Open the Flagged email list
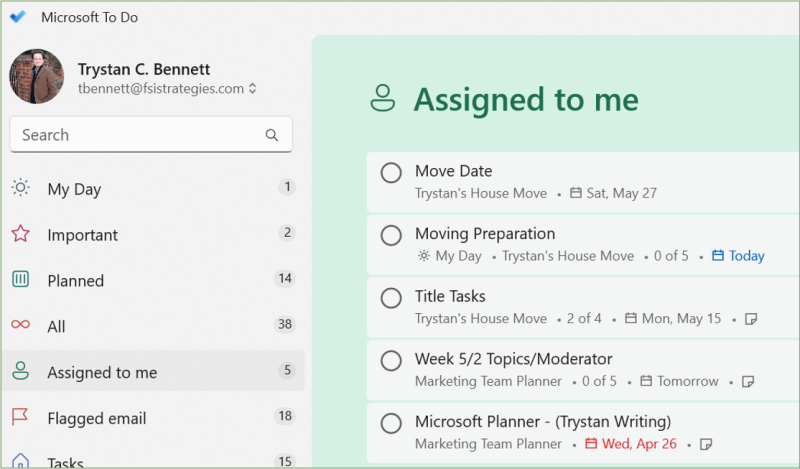This screenshot has height=469, width=800. click(153, 417)
